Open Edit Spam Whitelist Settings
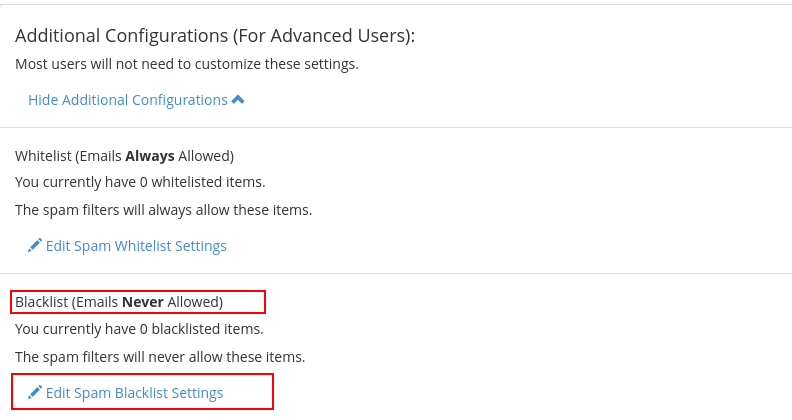Viewport: 792px width, 420px height. click(x=127, y=246)
